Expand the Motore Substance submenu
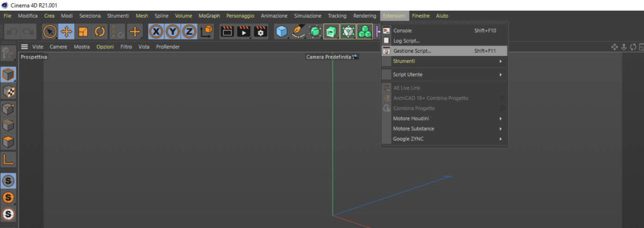The height and width of the screenshot is (228, 644). click(445, 128)
